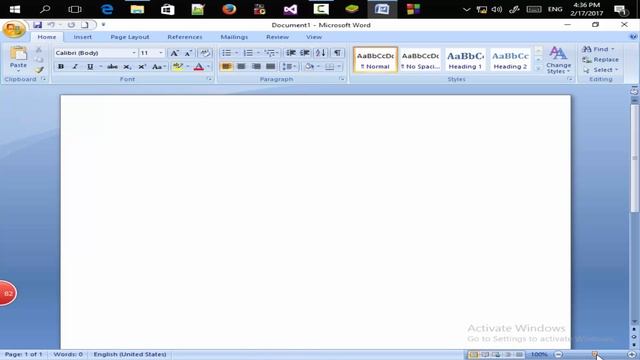Increase paragraph indent
Viewport: 640px width, 360px height.
click(305, 53)
